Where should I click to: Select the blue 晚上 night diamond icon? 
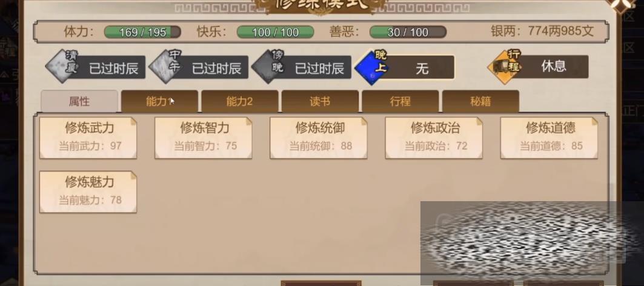click(372, 67)
